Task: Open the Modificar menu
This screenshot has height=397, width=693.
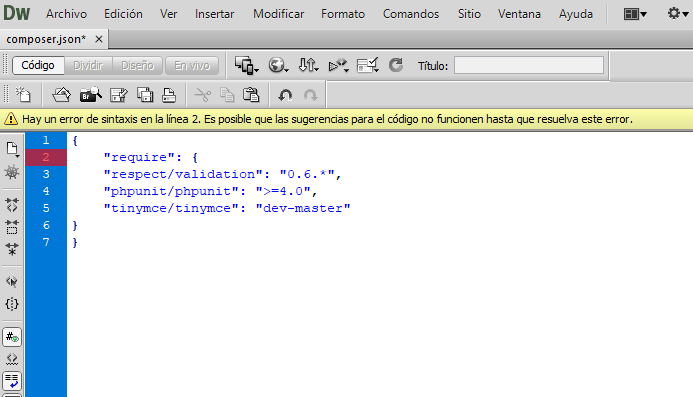Action: point(278,14)
